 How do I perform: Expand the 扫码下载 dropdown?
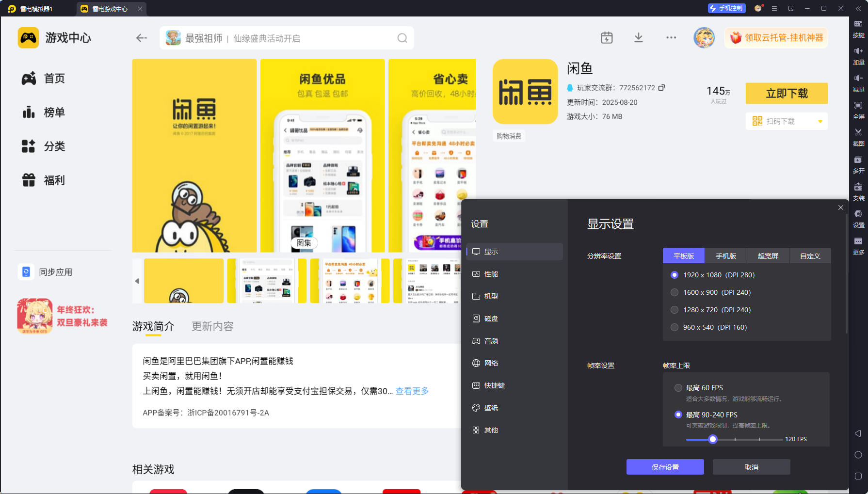click(820, 121)
